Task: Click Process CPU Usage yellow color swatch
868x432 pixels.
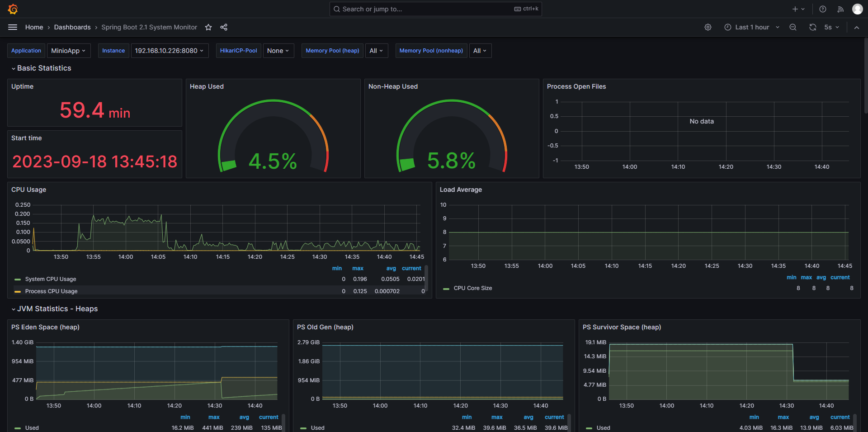Action: click(x=18, y=292)
